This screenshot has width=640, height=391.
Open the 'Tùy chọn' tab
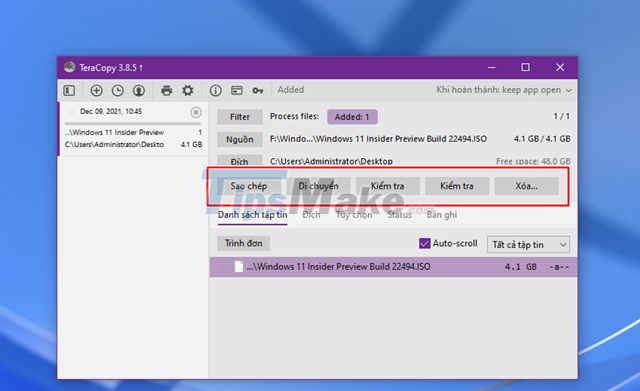pyautogui.click(x=354, y=215)
